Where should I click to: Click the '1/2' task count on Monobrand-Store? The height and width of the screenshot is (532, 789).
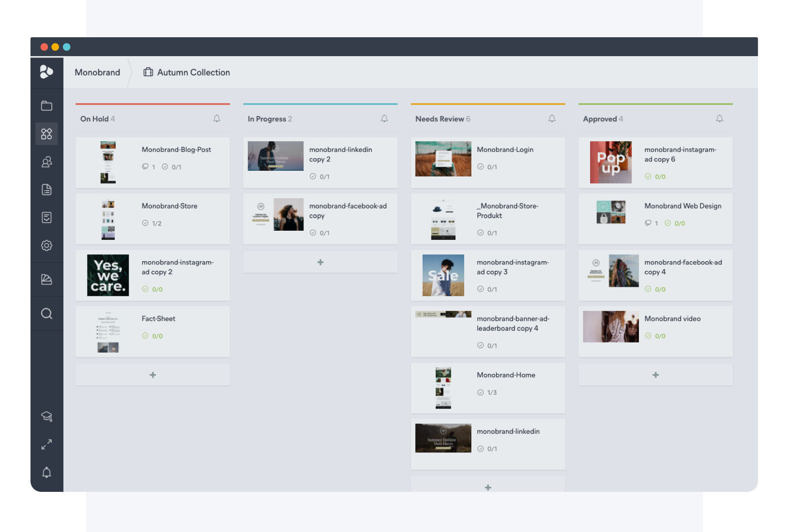click(x=157, y=223)
